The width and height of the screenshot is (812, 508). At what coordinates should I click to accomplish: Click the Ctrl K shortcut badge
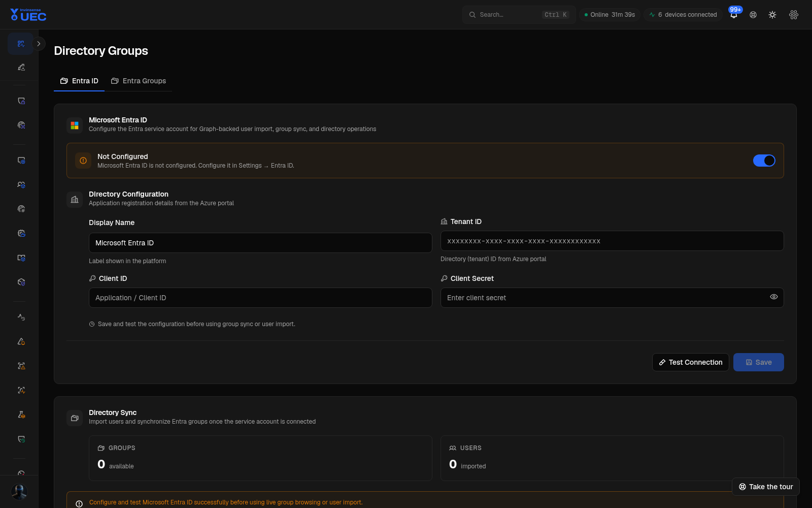[556, 15]
